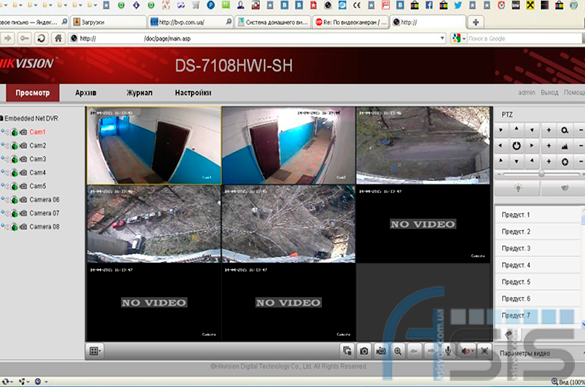This screenshot has height=387, width=585.
Task: Toggle Cam4 live view icon
Action: [15, 173]
